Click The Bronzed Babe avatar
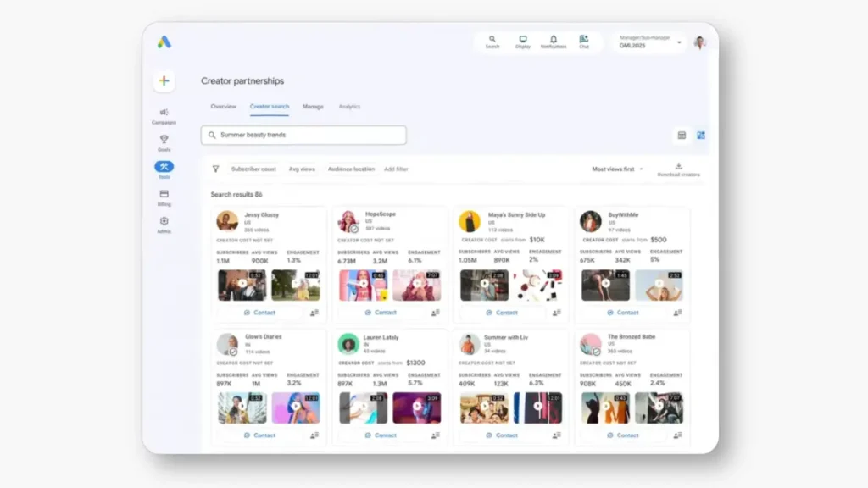The height and width of the screenshot is (488, 868). coord(591,344)
